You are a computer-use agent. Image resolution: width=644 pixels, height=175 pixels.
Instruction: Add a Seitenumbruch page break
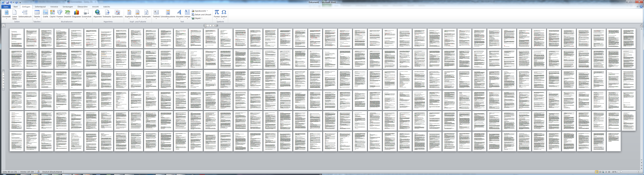(x=25, y=13)
